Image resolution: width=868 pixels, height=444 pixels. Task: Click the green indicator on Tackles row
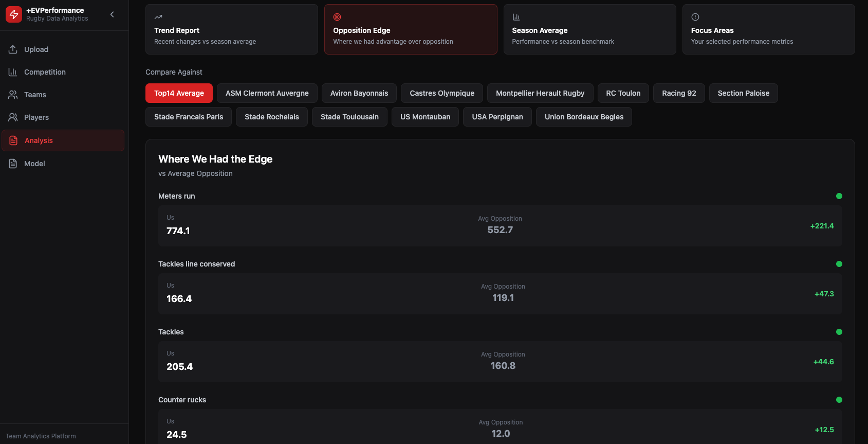point(839,332)
